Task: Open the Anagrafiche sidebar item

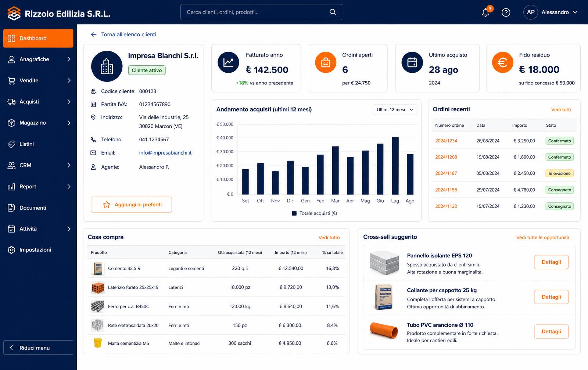Action: 38,59
